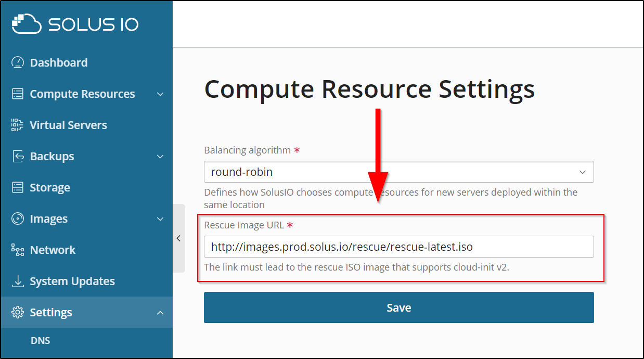644x359 pixels.
Task: Expand the Backups submenu chevron
Action: (160, 157)
